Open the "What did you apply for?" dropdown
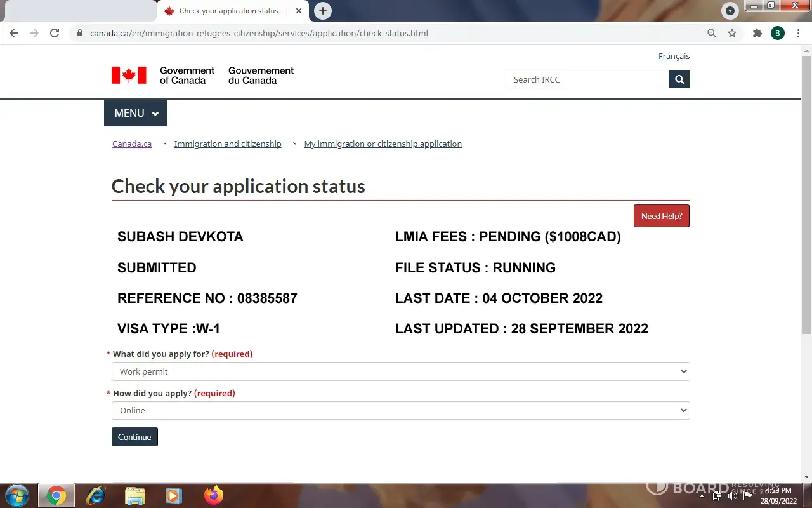812x508 pixels. pos(400,371)
